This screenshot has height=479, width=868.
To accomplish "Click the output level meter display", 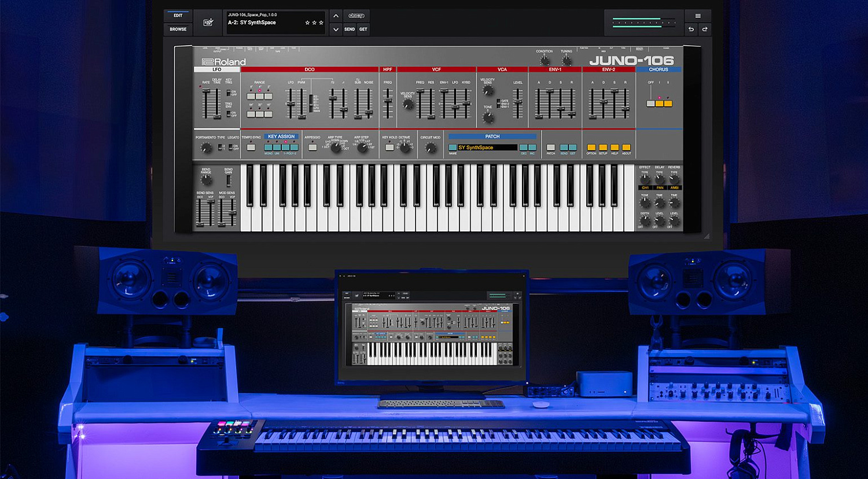I will pyautogui.click(x=643, y=23).
